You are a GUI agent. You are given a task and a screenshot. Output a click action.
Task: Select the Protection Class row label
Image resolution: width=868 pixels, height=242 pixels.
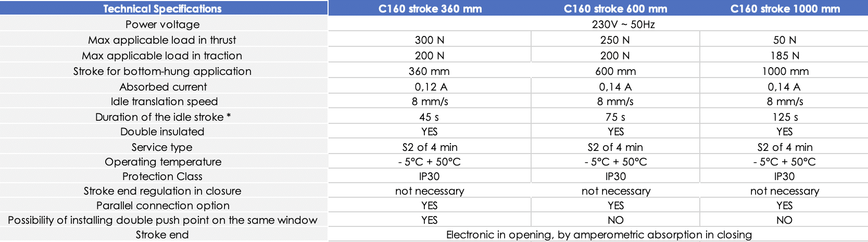tap(162, 176)
